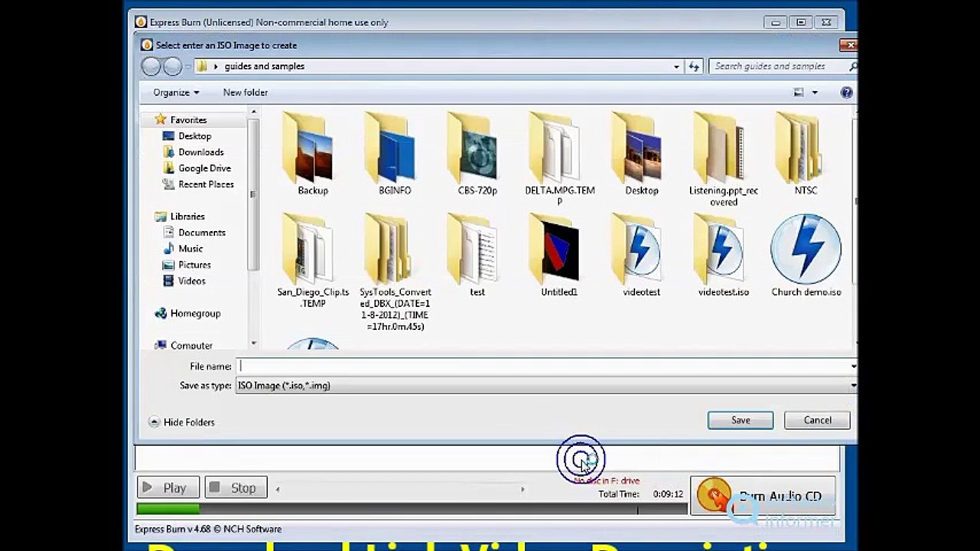The height and width of the screenshot is (551, 980).
Task: Open the Listening.ppt_recovered folder
Action: [x=724, y=158]
